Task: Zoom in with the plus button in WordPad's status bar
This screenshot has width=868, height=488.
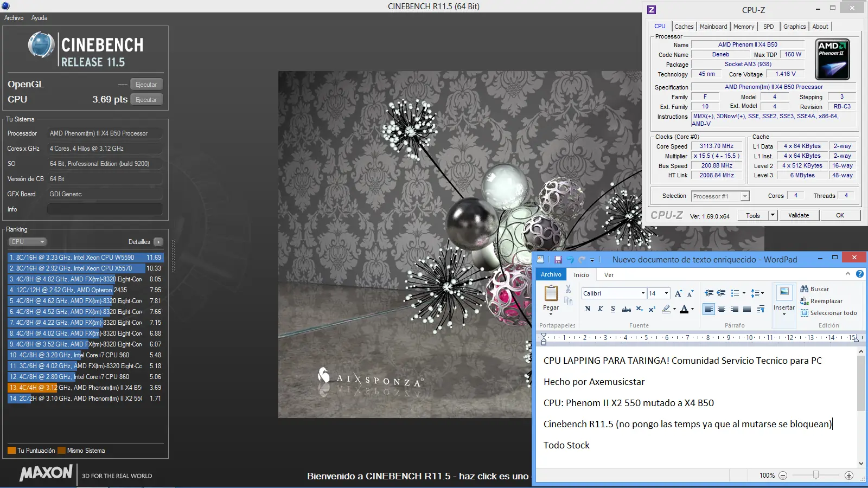Action: coord(849,476)
